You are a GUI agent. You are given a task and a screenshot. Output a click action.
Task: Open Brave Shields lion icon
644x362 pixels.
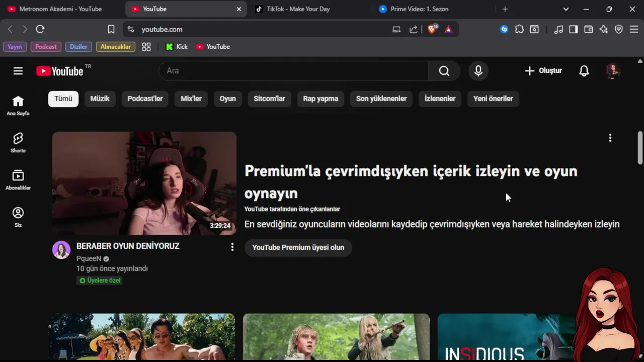(x=432, y=29)
